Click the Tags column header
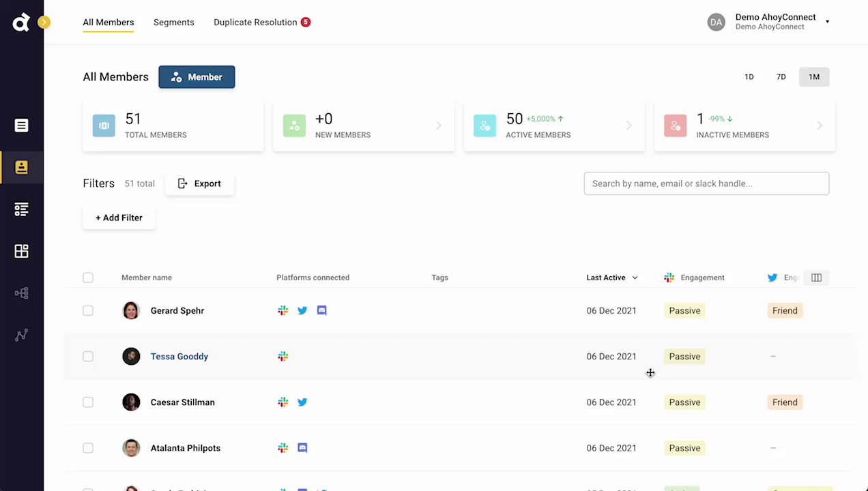 pos(439,278)
